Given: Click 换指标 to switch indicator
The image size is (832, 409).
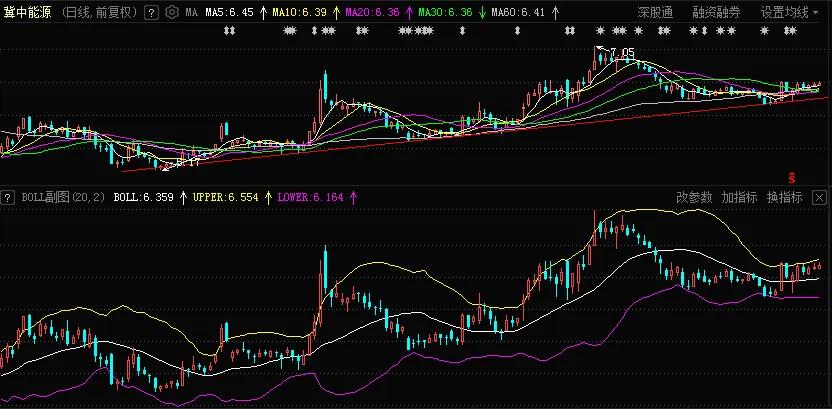Looking at the screenshot, I should coord(784,197).
